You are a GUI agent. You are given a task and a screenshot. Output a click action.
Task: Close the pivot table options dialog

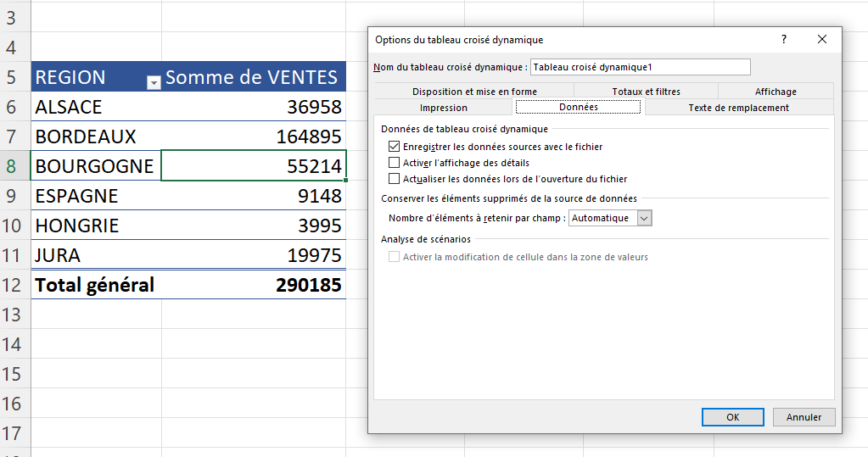[x=821, y=39]
